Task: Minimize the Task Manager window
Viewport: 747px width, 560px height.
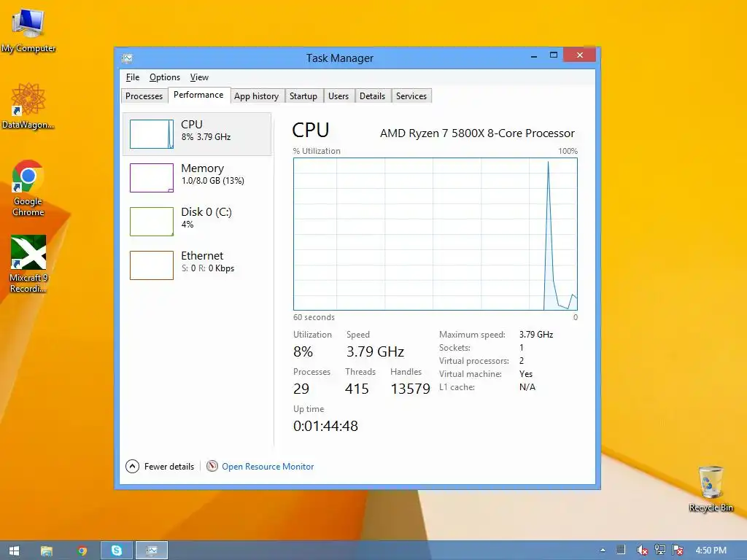Action: [534, 55]
